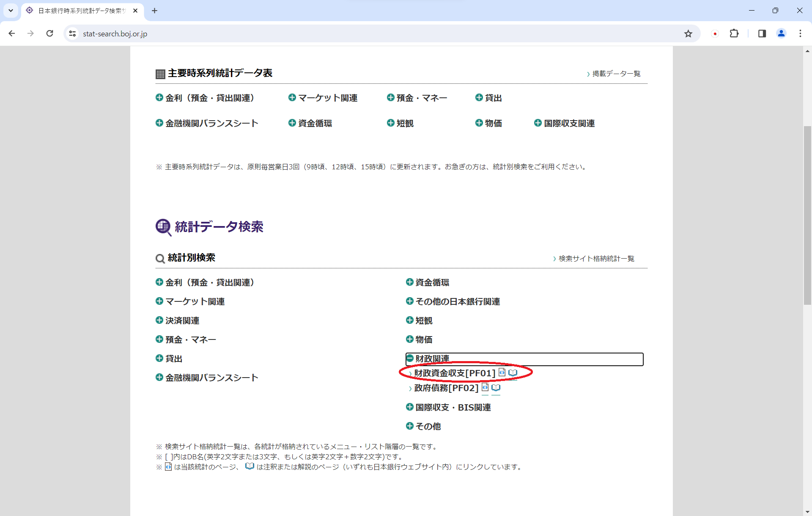Open the 財政資金収支[PF01] link
The width and height of the screenshot is (812, 516).
point(454,373)
